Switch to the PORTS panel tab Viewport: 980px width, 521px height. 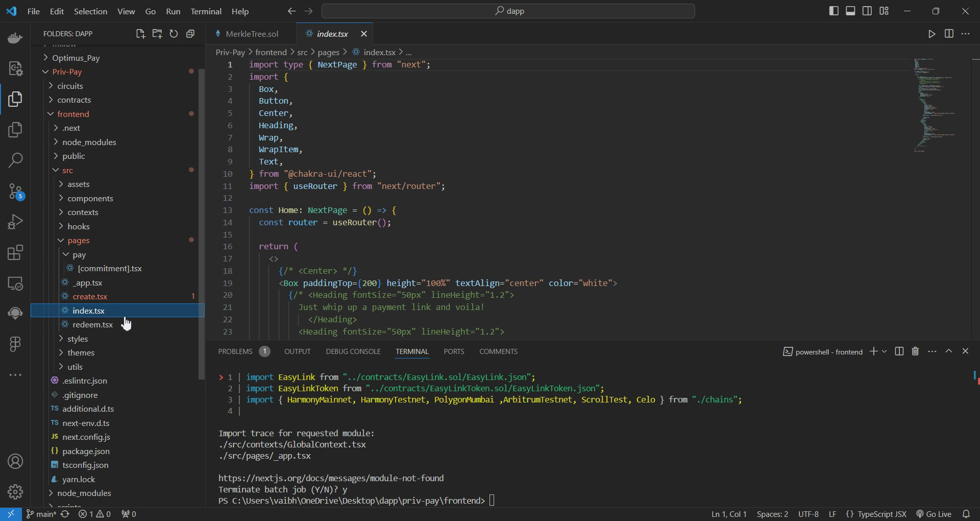[454, 351]
